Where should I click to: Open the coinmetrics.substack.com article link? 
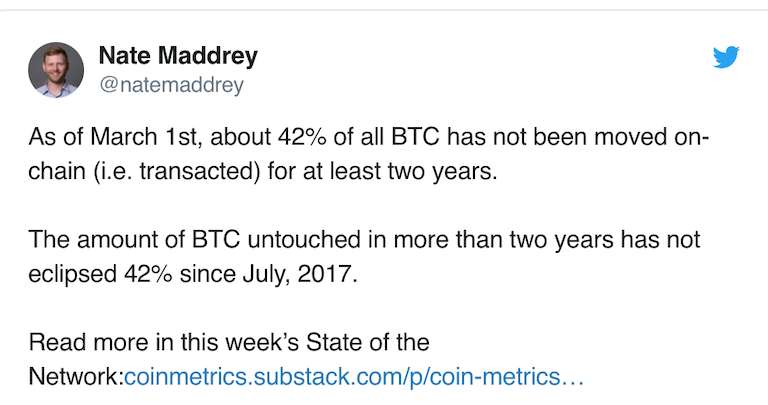[x=354, y=377]
